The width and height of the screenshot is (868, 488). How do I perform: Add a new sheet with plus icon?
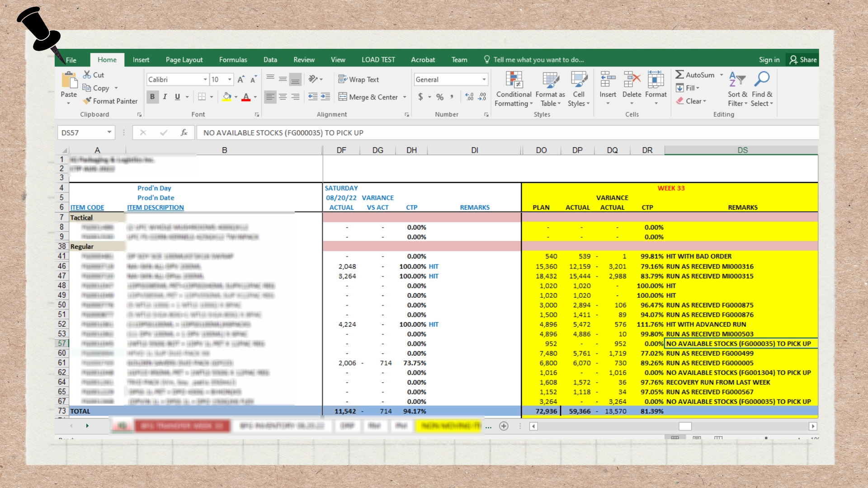(504, 426)
